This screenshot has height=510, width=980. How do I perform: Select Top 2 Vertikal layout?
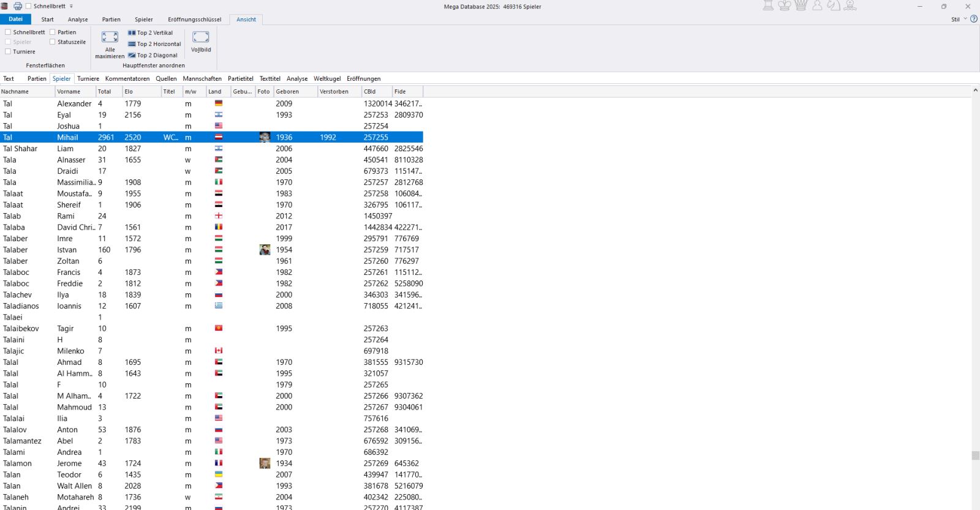point(150,33)
